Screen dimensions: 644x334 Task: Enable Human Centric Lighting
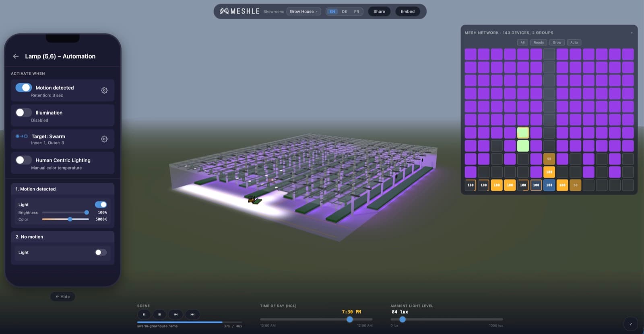[x=23, y=160]
